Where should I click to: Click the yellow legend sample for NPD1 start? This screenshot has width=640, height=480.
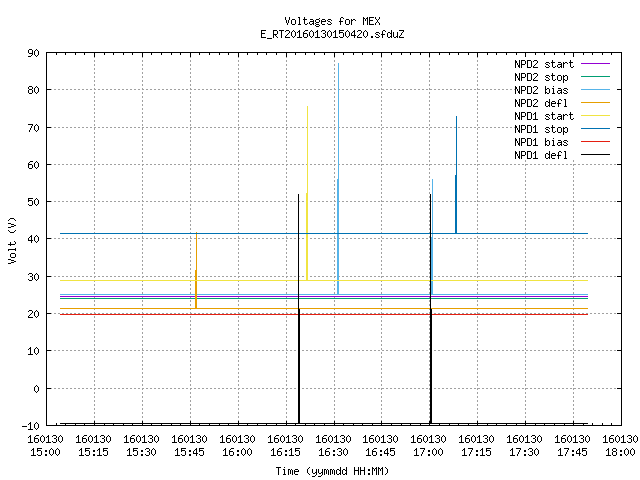[595, 116]
